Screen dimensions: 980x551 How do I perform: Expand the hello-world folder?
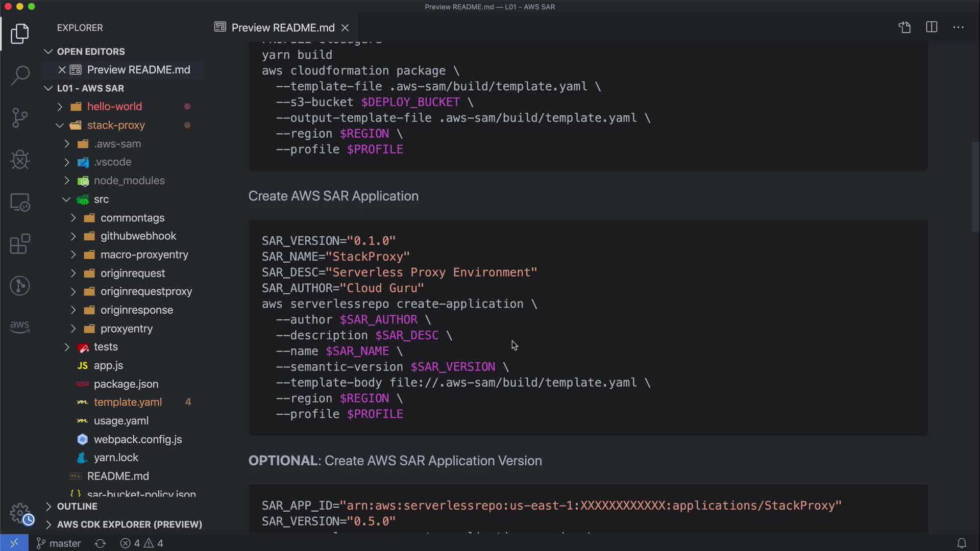pos(114,107)
